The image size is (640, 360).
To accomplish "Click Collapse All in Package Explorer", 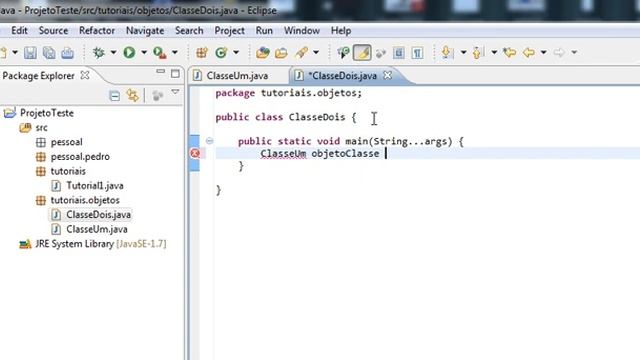I will point(115,96).
